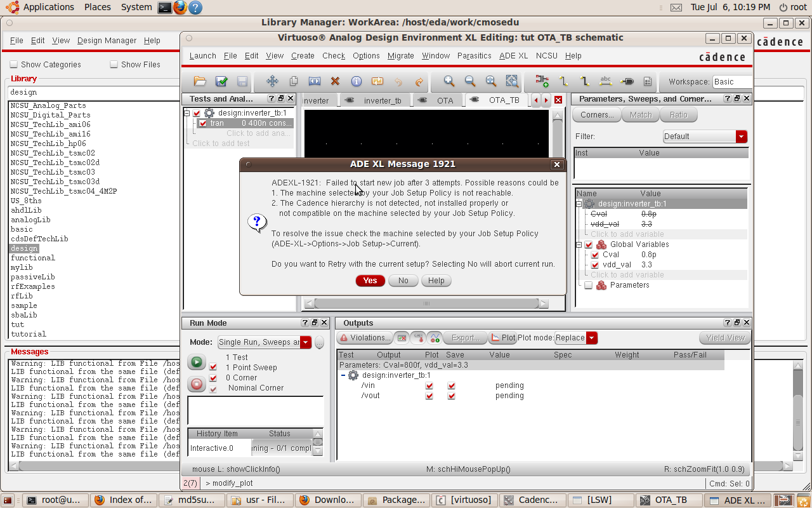The image size is (812, 508).
Task: Click the green Run Simulation button
Action: [197, 363]
